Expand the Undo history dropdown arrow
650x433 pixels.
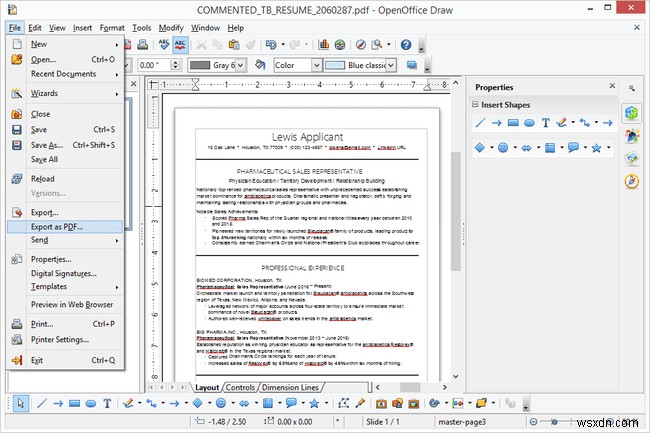283,45
